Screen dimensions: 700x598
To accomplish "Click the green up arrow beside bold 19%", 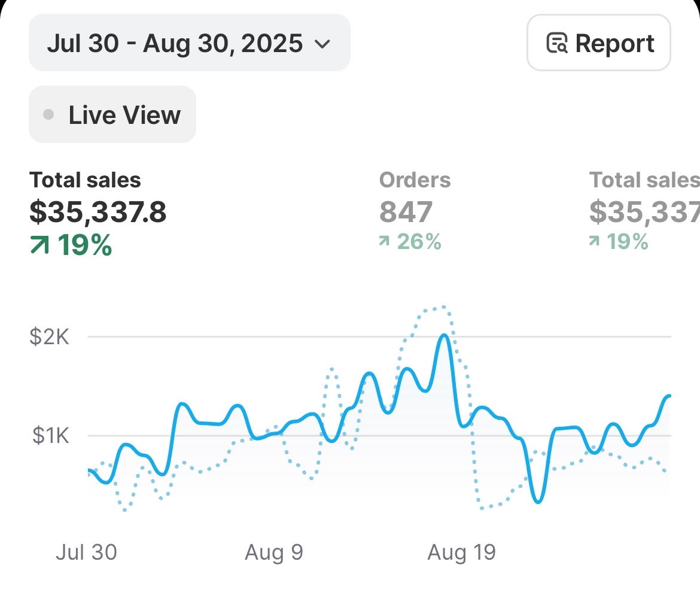I will [39, 246].
